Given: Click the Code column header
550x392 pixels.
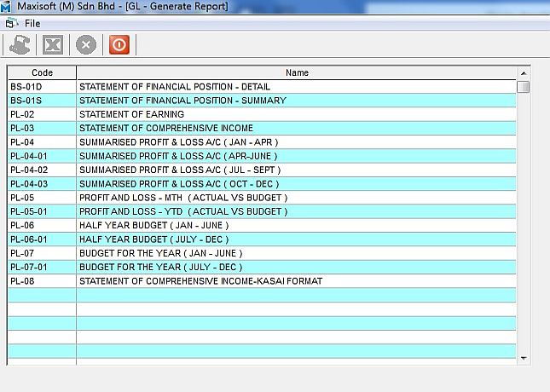Looking at the screenshot, I should [42, 73].
